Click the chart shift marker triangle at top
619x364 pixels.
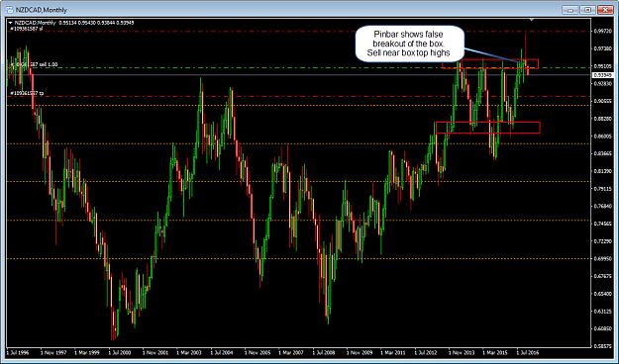(x=532, y=20)
